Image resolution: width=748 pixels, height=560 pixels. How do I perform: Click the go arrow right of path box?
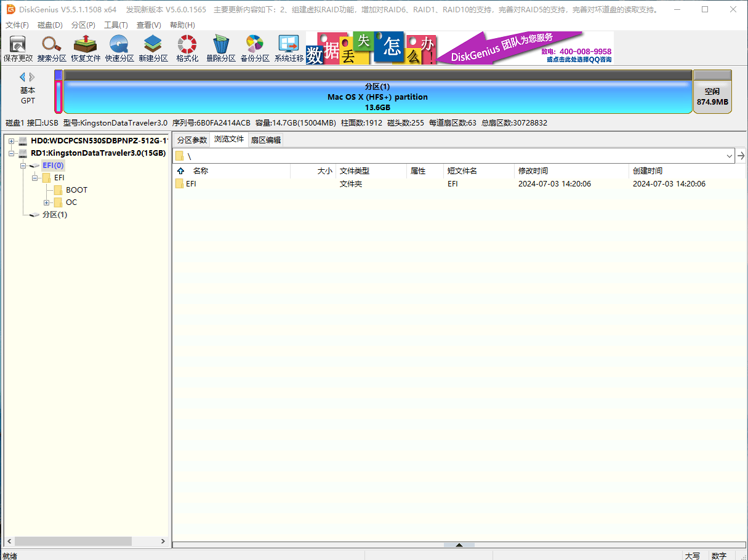click(x=741, y=156)
